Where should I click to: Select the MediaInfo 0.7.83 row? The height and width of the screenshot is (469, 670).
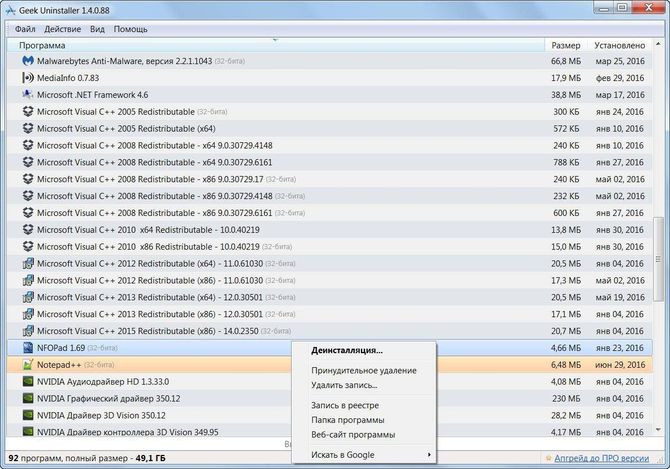pos(330,78)
